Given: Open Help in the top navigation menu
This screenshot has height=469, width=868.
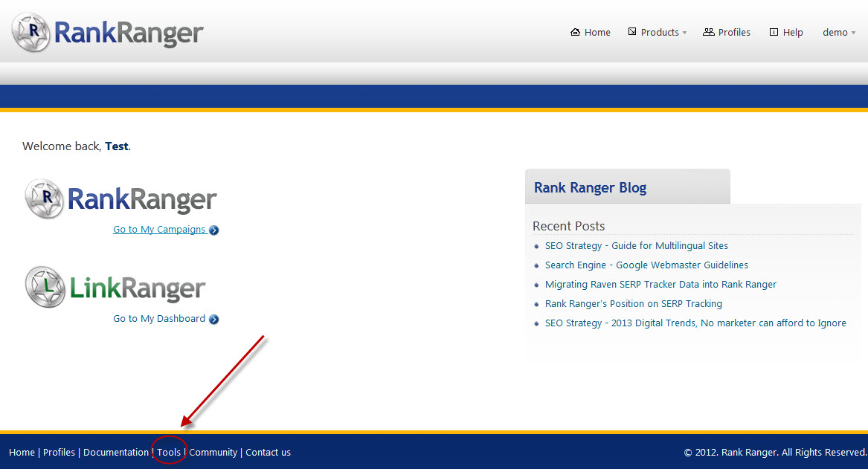Looking at the screenshot, I should (x=793, y=32).
